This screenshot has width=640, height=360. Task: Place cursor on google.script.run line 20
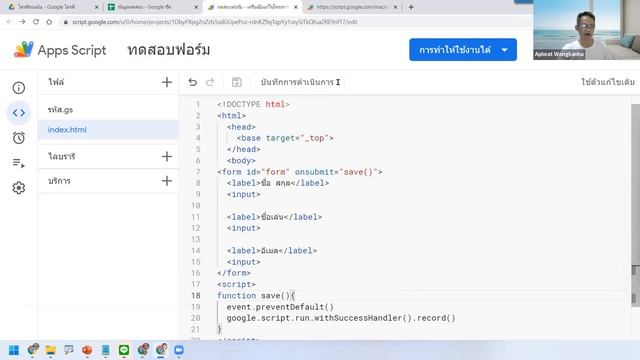click(x=341, y=318)
